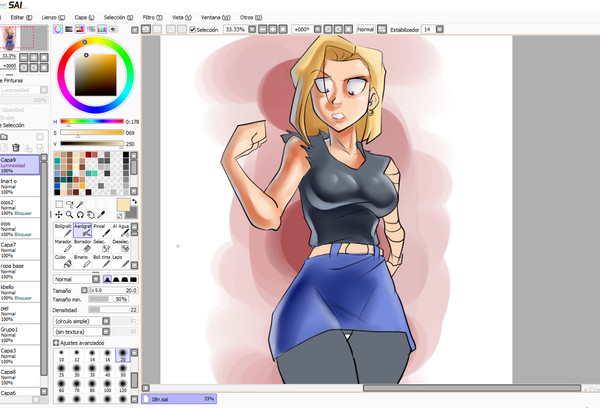
Task: Click the new layer folder icon
Action: coord(4,137)
